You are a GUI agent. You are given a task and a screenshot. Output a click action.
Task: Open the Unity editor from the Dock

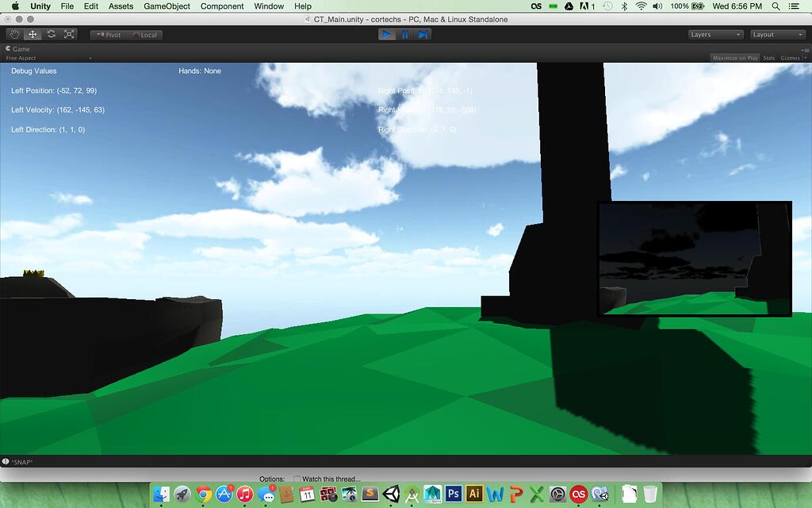(x=390, y=493)
